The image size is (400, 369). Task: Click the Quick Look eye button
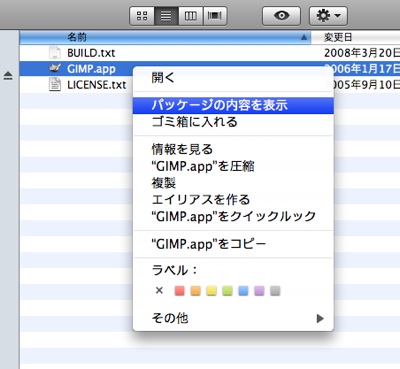[x=281, y=16]
